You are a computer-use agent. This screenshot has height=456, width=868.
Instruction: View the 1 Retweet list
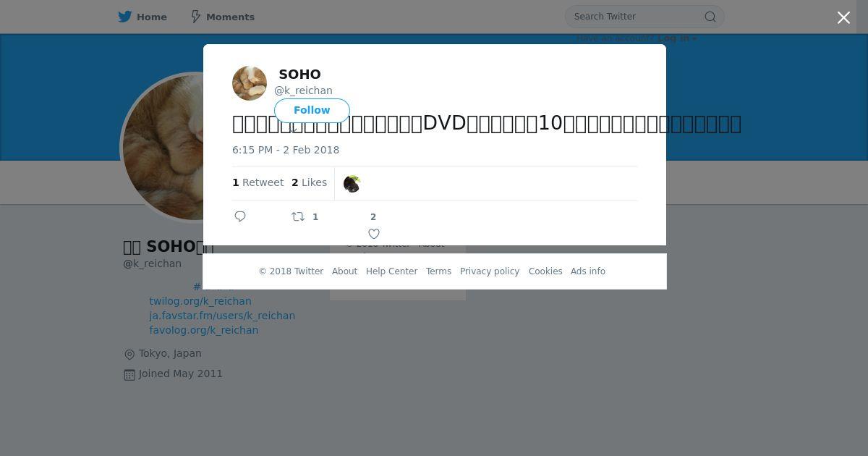(x=258, y=182)
